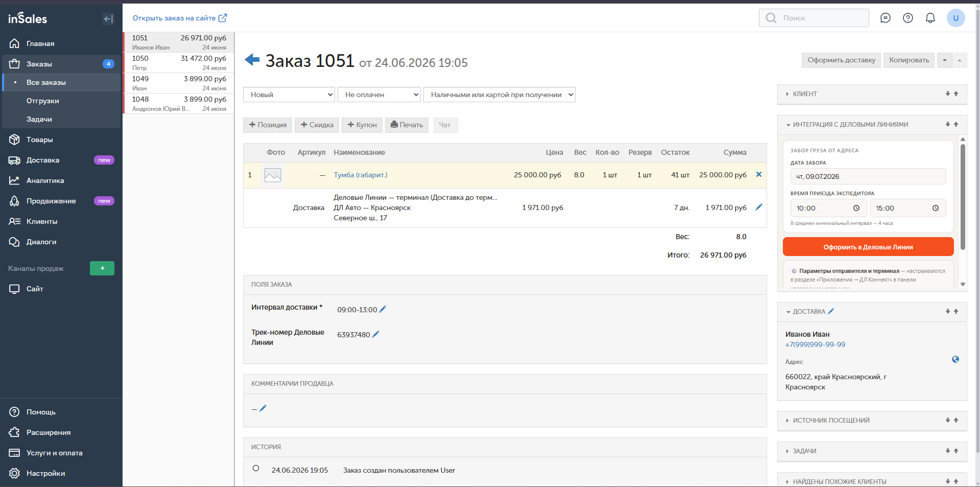Open help question icon in top bar
Image resolution: width=980 pixels, height=487 pixels.
(x=908, y=18)
